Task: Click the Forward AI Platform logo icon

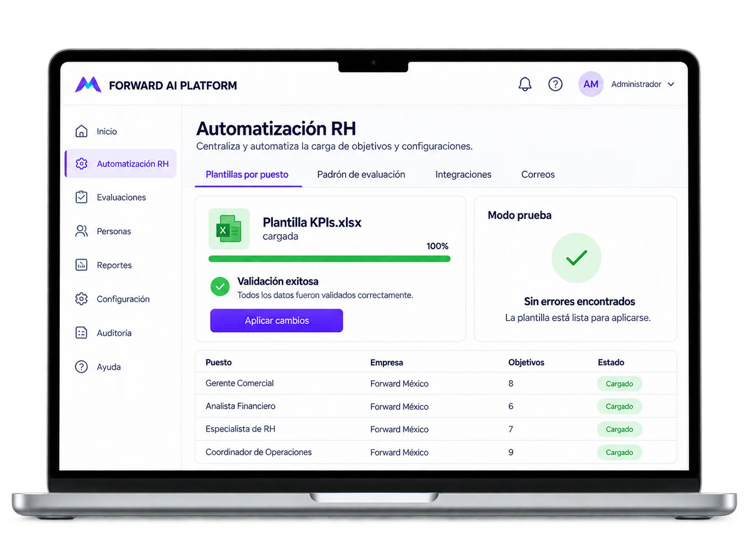Action: tap(88, 85)
